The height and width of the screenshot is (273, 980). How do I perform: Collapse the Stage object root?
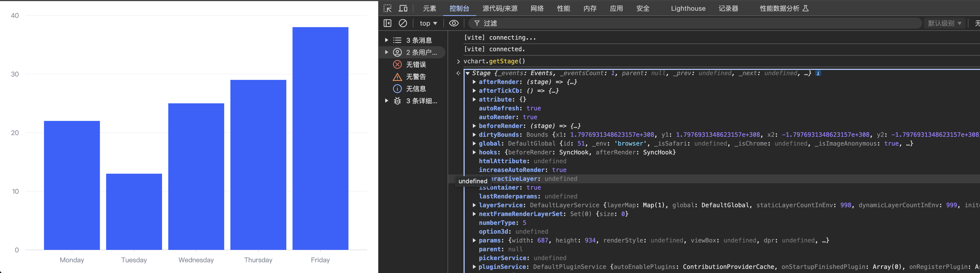(x=468, y=73)
